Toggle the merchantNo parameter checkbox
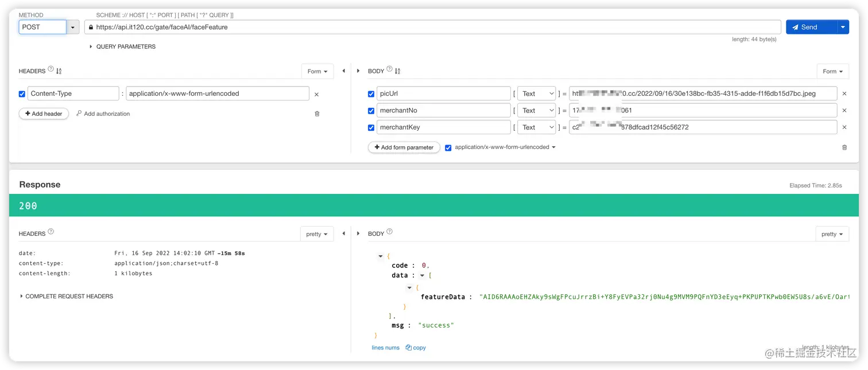 [371, 111]
